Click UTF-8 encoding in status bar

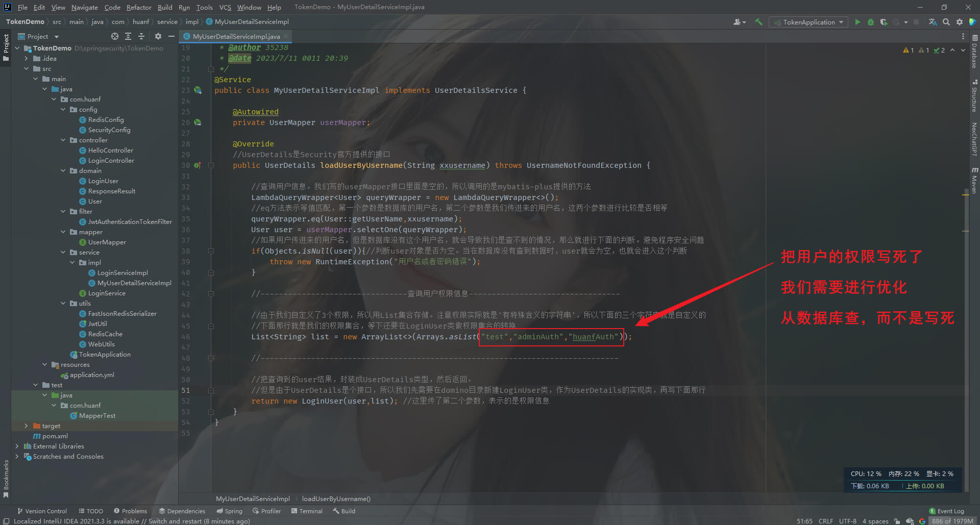click(848, 521)
